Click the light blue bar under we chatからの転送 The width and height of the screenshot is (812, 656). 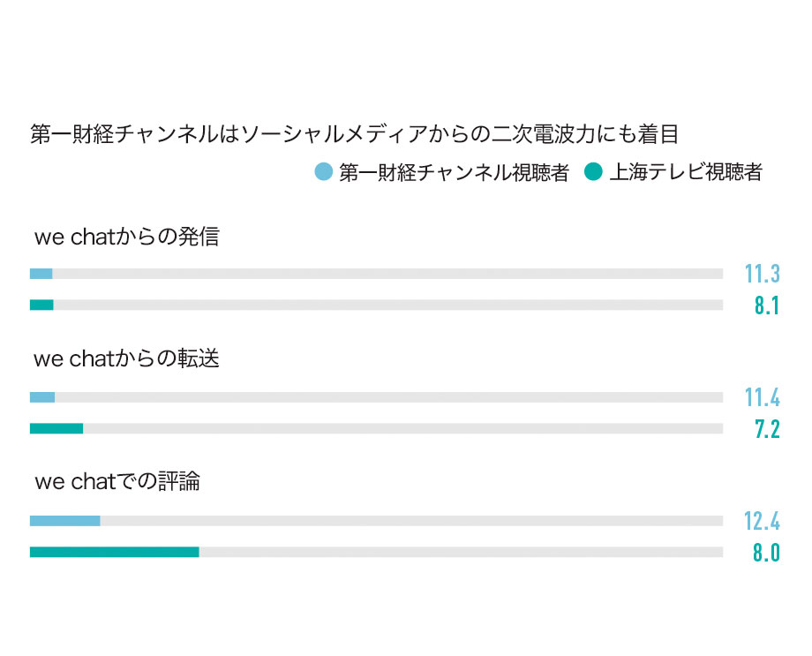pyautogui.click(x=42, y=397)
